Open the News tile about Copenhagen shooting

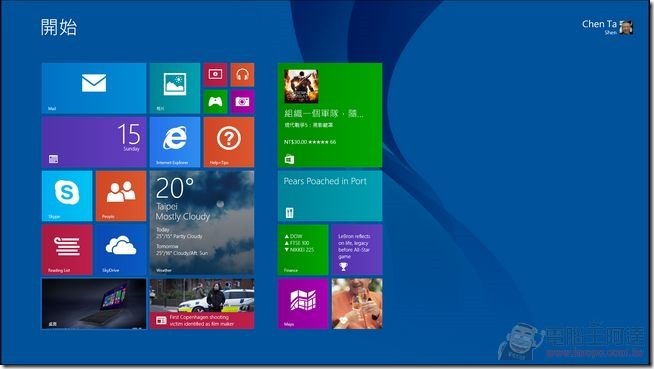click(x=202, y=304)
